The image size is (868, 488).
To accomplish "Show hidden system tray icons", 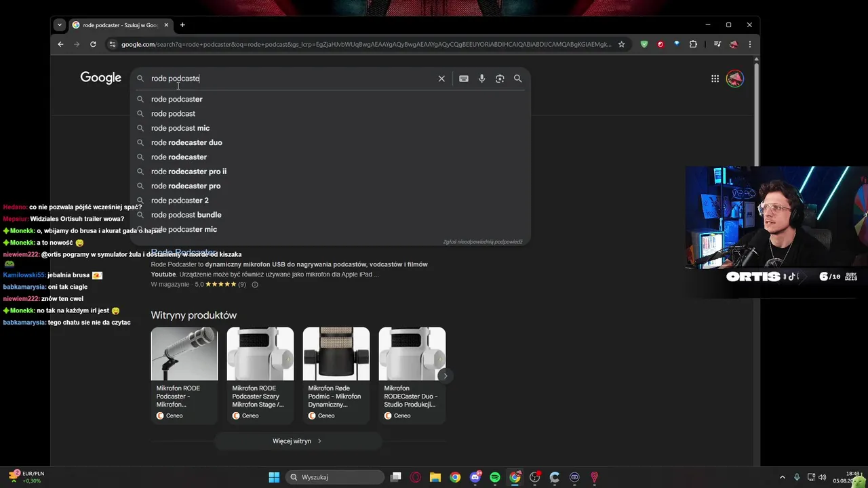I will click(x=782, y=477).
